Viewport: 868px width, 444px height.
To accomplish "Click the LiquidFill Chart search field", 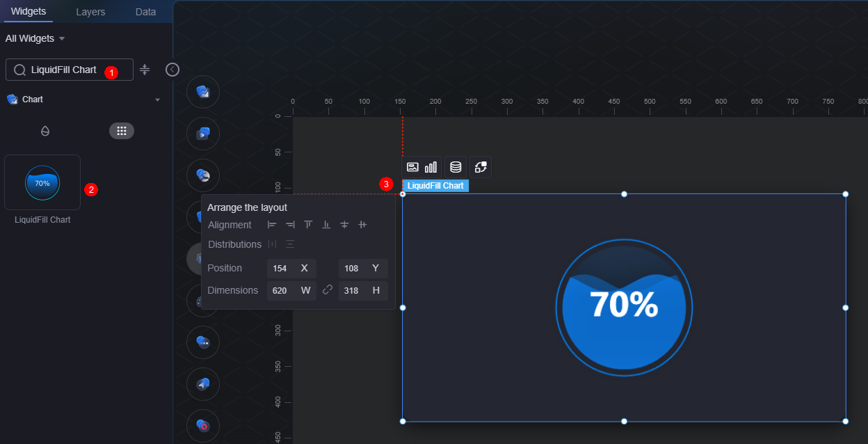I will (70, 70).
